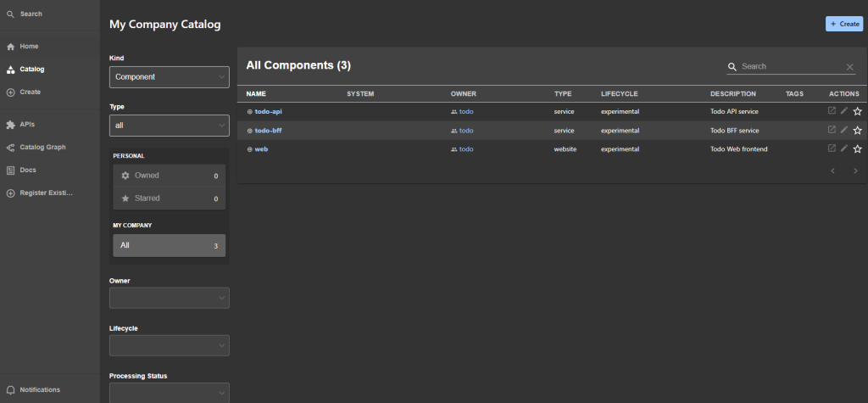Click the Starred star icon
This screenshot has height=403, width=868.
point(125,199)
